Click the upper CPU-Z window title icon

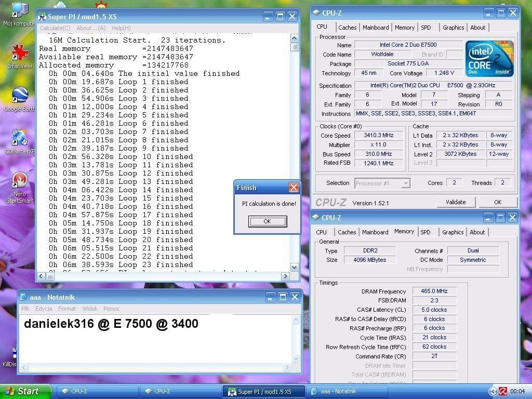pos(316,13)
